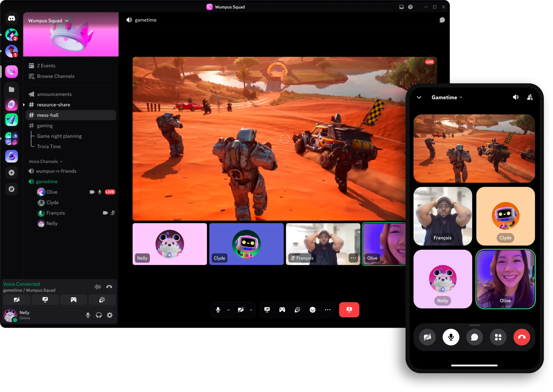Disconnect from voice with the red button
Viewport: 553px width, 392px height.
pos(349,310)
